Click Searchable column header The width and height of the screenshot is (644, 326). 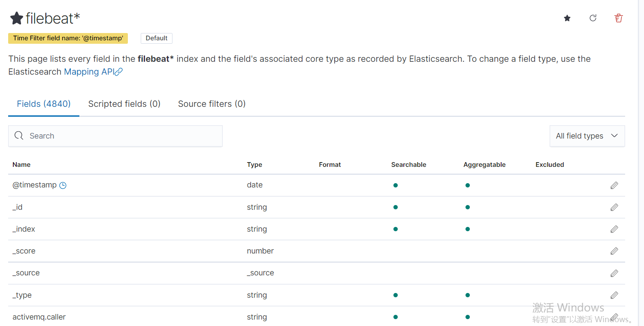tap(409, 165)
